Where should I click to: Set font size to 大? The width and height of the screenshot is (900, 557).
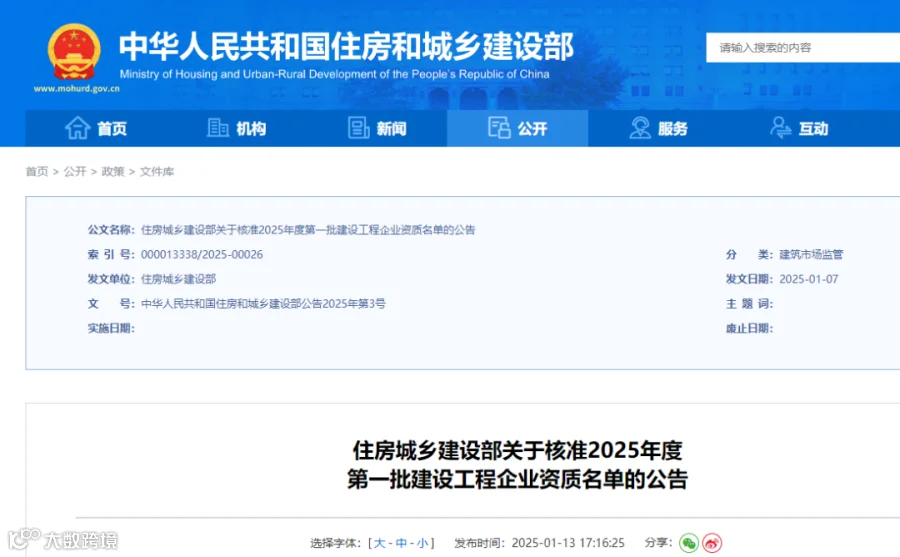click(x=379, y=543)
